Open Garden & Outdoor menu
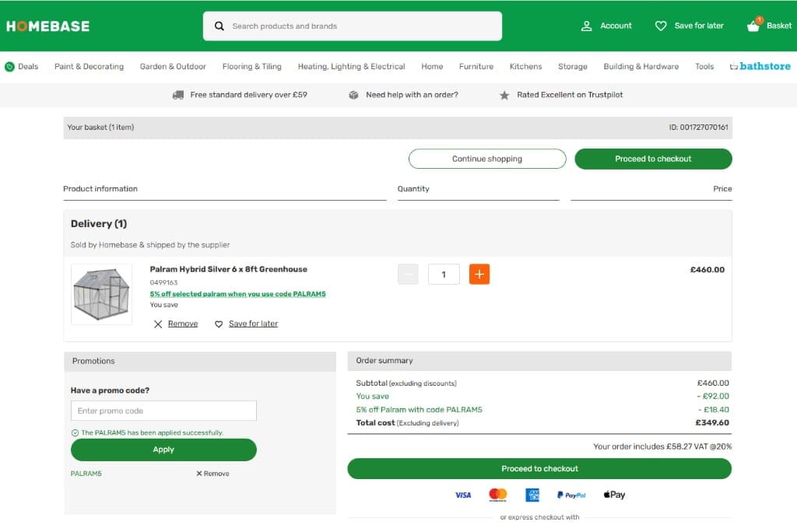Image resolution: width=797 pixels, height=532 pixels. 173,67
